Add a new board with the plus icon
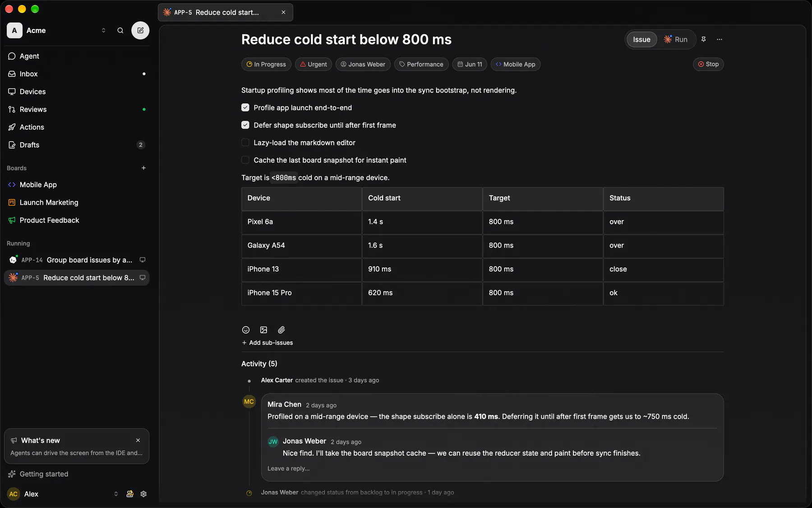812x508 pixels. point(143,168)
